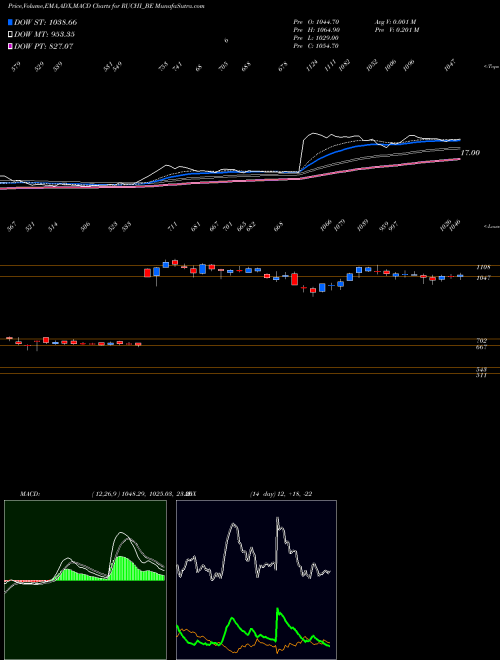The width and height of the screenshot is (500, 660).
Task: Click the Pre H: 1064.90 high value
Action: coord(316,30)
